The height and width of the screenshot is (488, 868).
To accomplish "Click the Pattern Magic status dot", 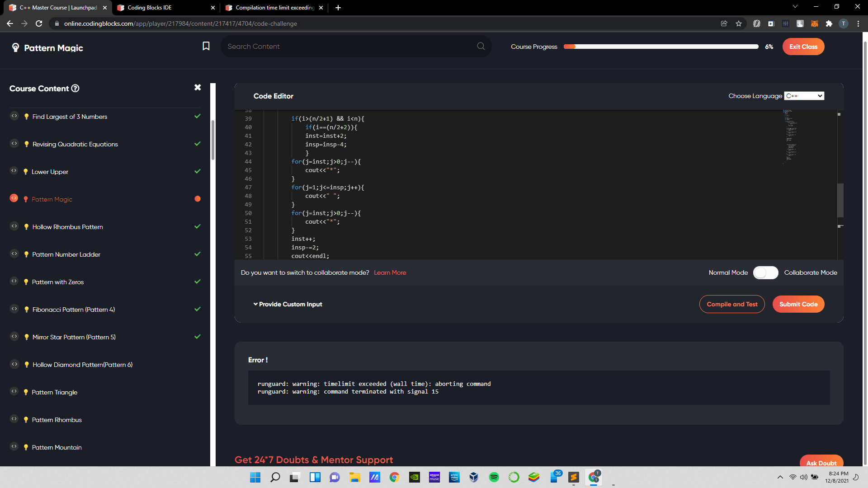I will [198, 199].
